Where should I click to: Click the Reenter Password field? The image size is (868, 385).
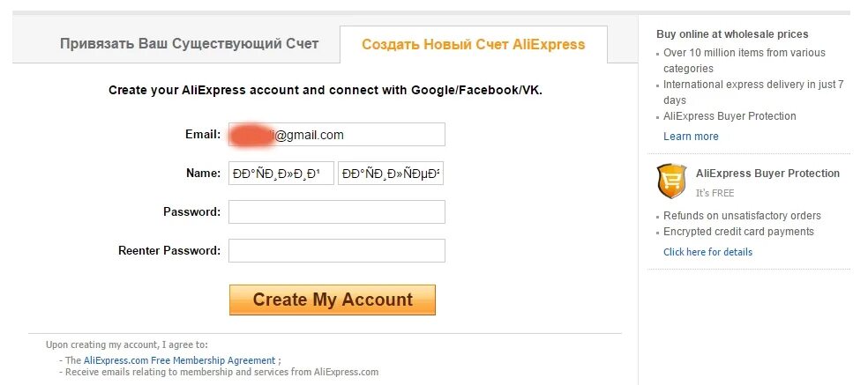point(337,250)
